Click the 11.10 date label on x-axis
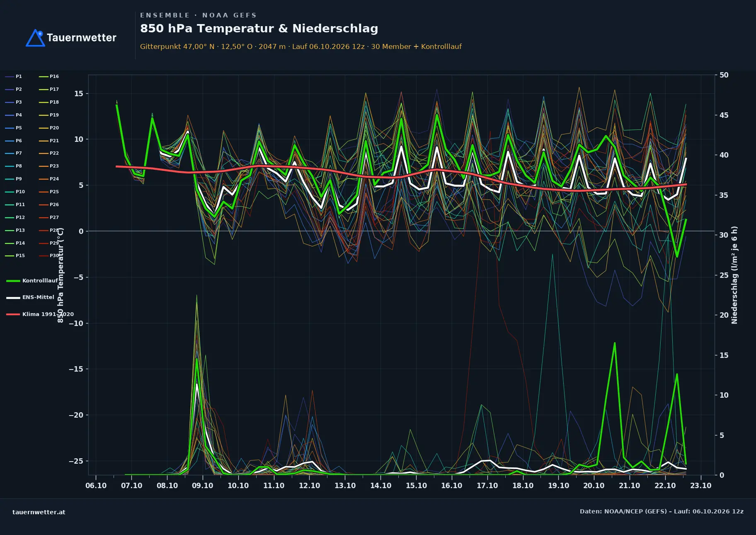Image resolution: width=756 pixels, height=535 pixels. [x=274, y=486]
